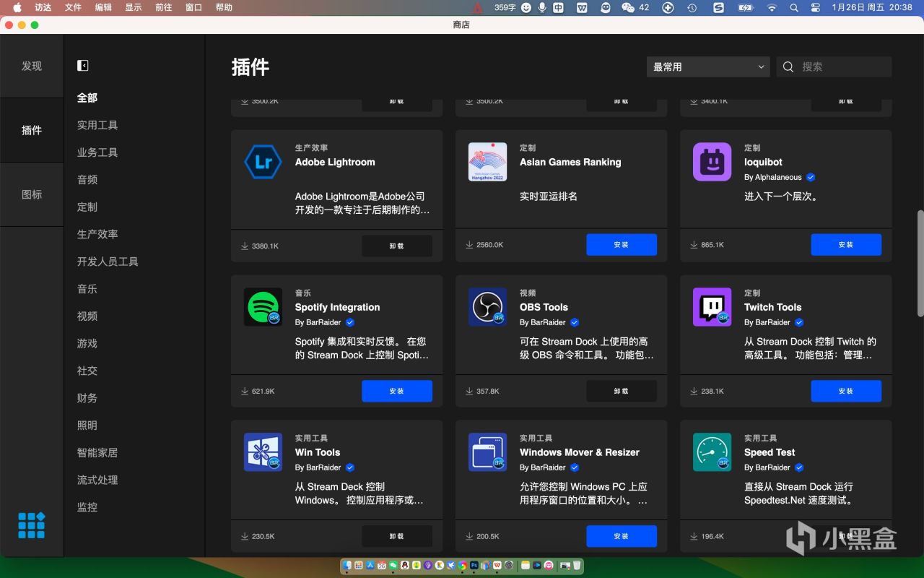924x578 pixels.
Task: Select the Windows Mover & Resizer icon
Action: coord(487,452)
